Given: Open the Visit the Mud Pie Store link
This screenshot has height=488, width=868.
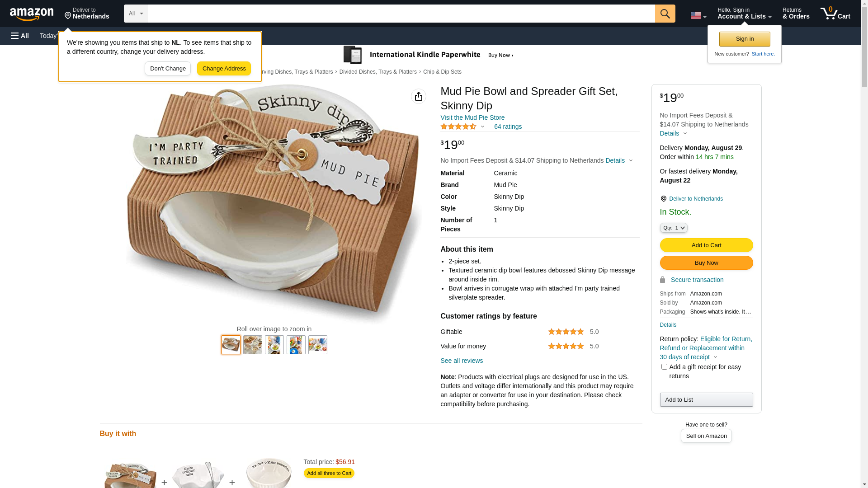Looking at the screenshot, I should pos(472,117).
